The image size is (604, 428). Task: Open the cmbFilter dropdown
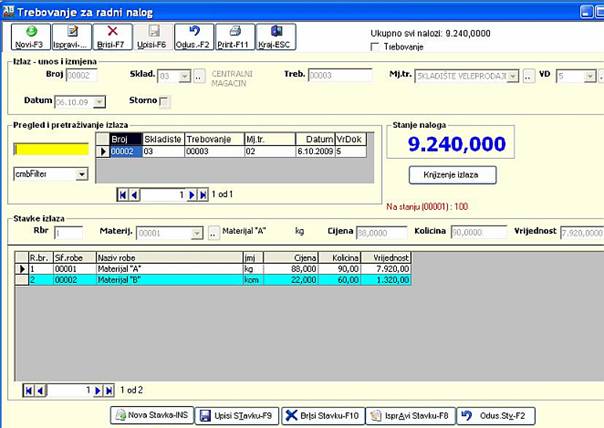[x=81, y=174]
